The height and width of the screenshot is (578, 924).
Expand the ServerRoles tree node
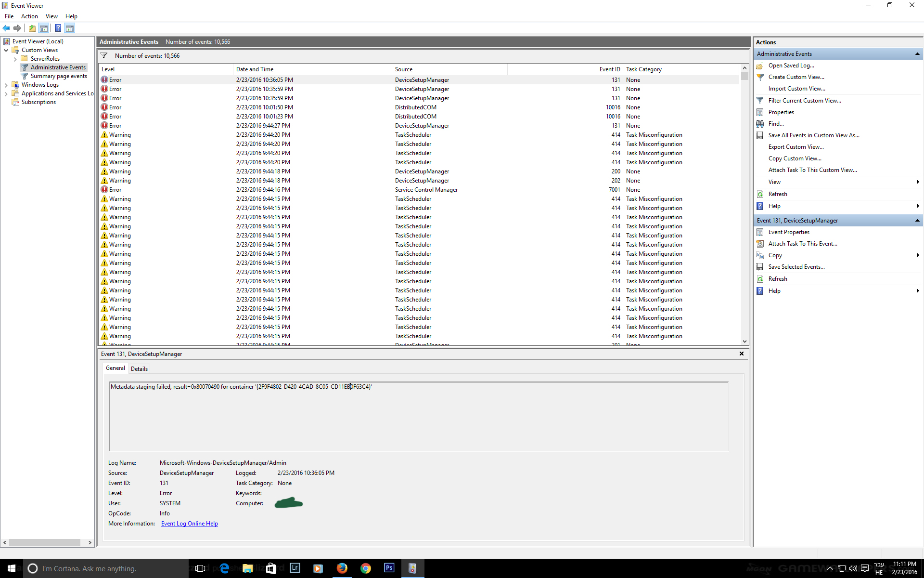pos(15,59)
